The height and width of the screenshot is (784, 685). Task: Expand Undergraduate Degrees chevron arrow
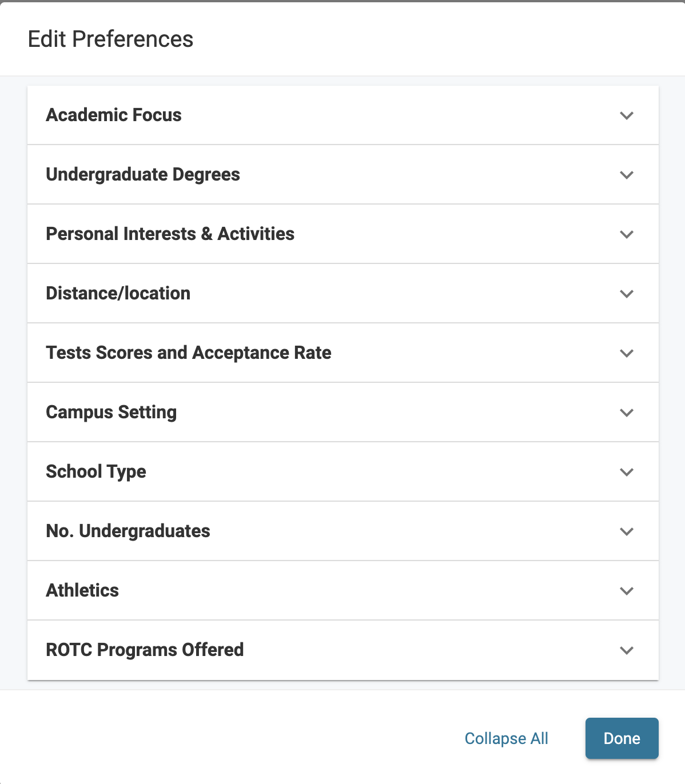tap(627, 175)
